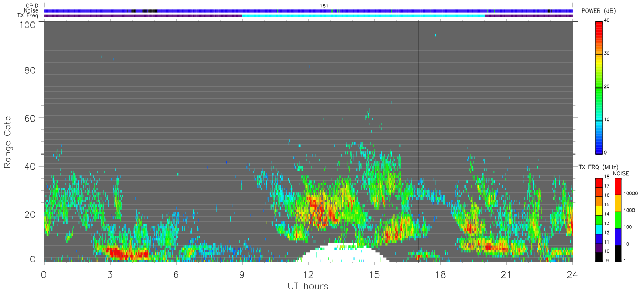Click the 100 tick label on the Range Gate axis
The image size is (644, 297).
pos(28,25)
